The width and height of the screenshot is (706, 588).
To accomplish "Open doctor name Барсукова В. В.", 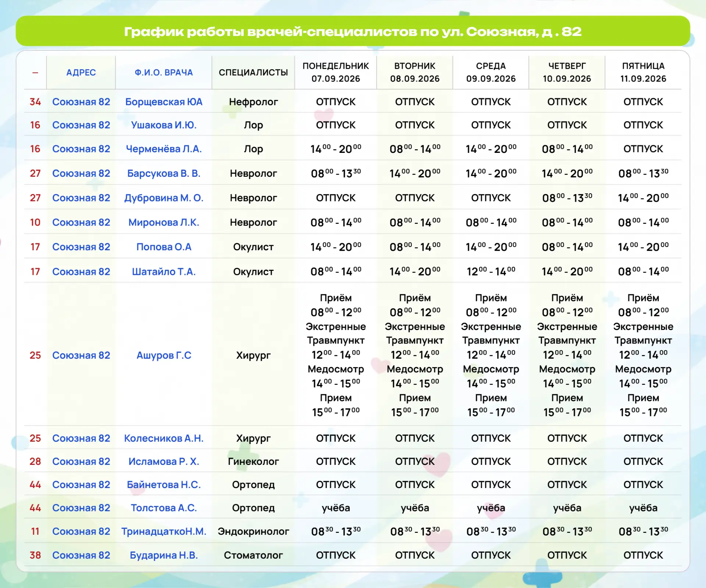I will pyautogui.click(x=164, y=173).
